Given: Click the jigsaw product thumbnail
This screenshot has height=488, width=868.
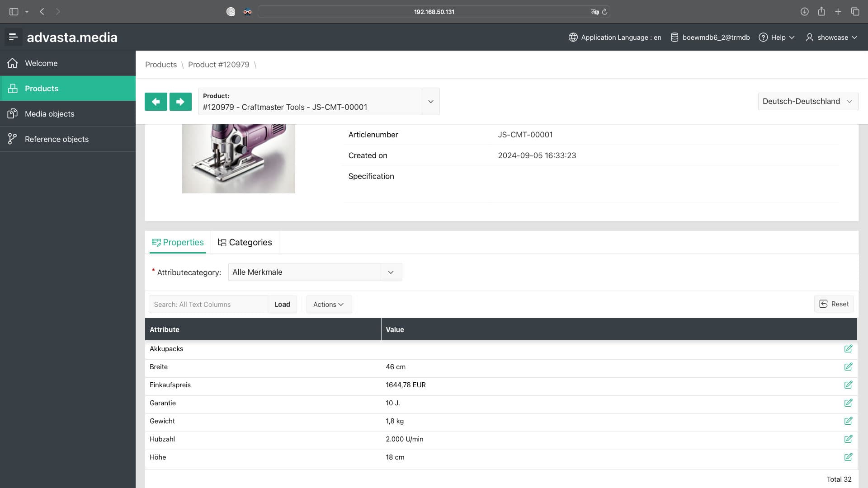Looking at the screenshot, I should pos(239,159).
